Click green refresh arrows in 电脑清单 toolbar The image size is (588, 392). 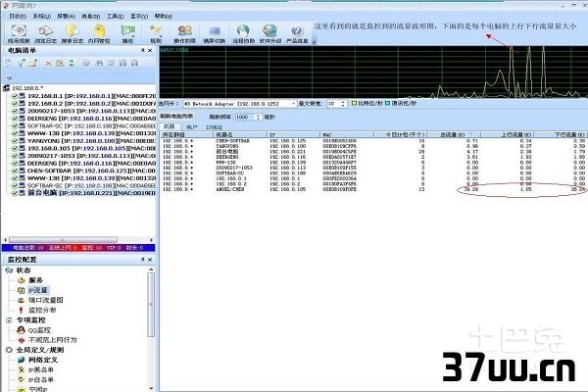pos(72,64)
